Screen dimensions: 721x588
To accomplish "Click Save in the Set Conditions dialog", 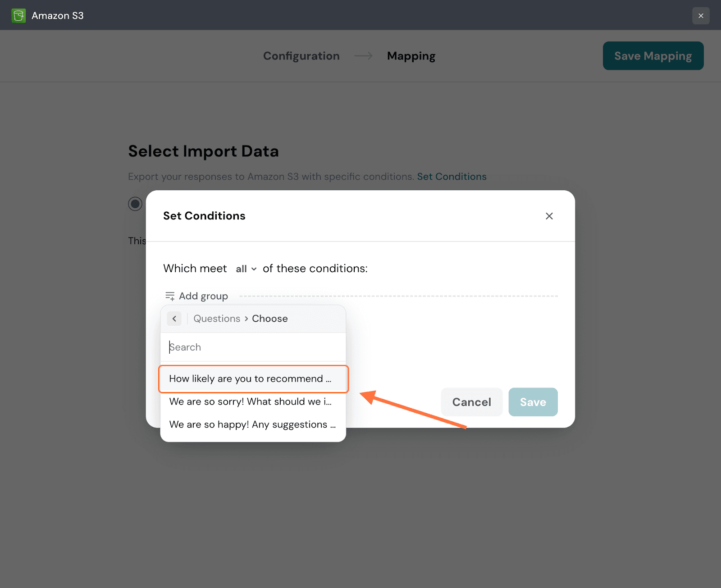I will [x=533, y=402].
